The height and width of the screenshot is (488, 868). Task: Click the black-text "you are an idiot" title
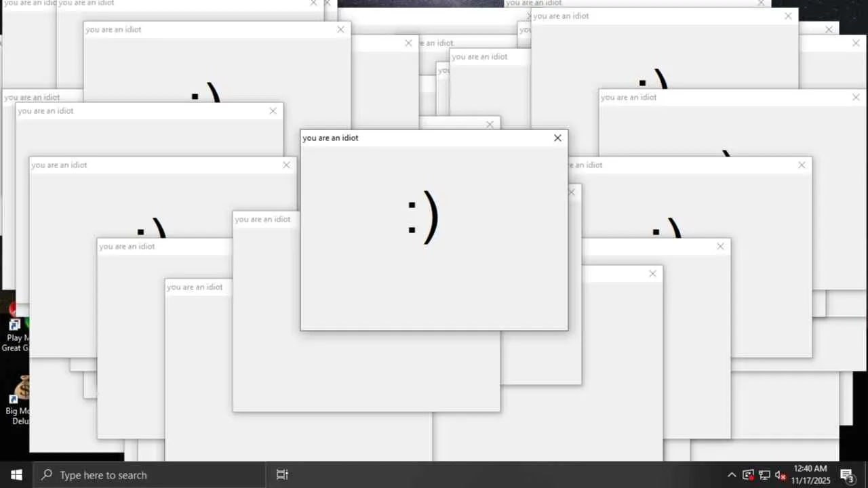(330, 138)
